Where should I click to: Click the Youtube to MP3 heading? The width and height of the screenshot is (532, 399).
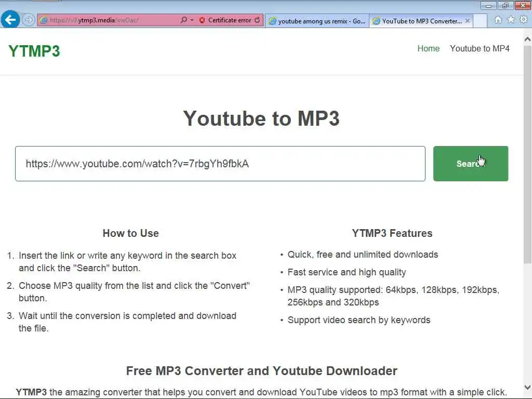coord(261,118)
